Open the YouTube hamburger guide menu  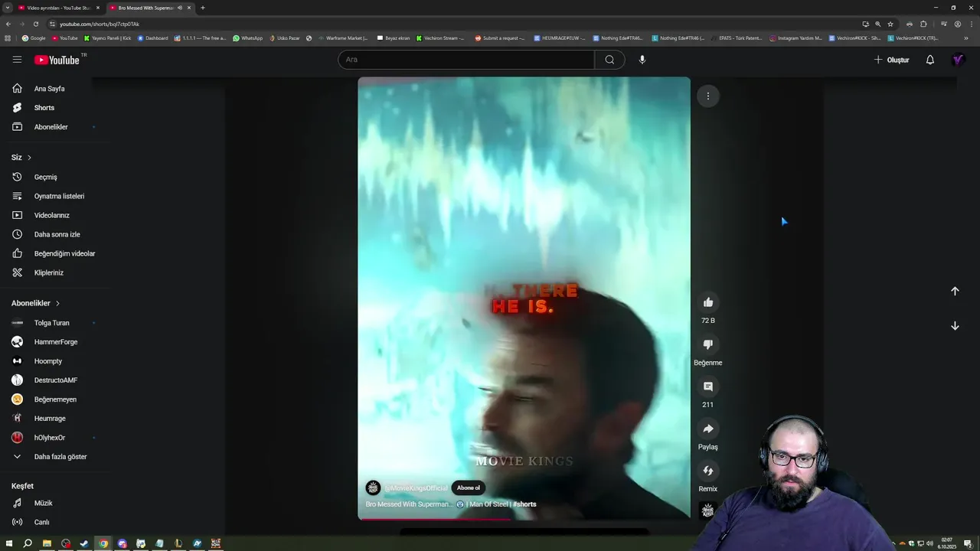[x=17, y=60]
